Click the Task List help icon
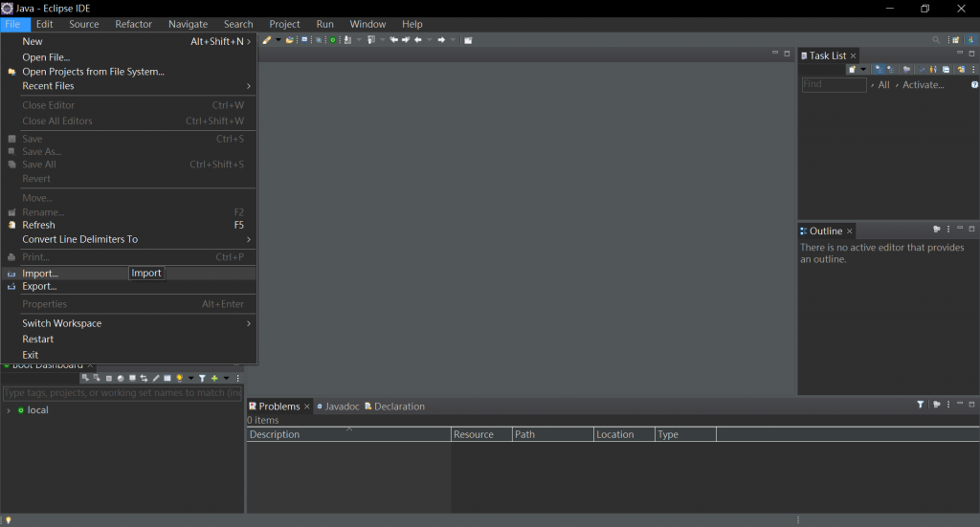Viewport: 980px width, 527px height. [974, 85]
